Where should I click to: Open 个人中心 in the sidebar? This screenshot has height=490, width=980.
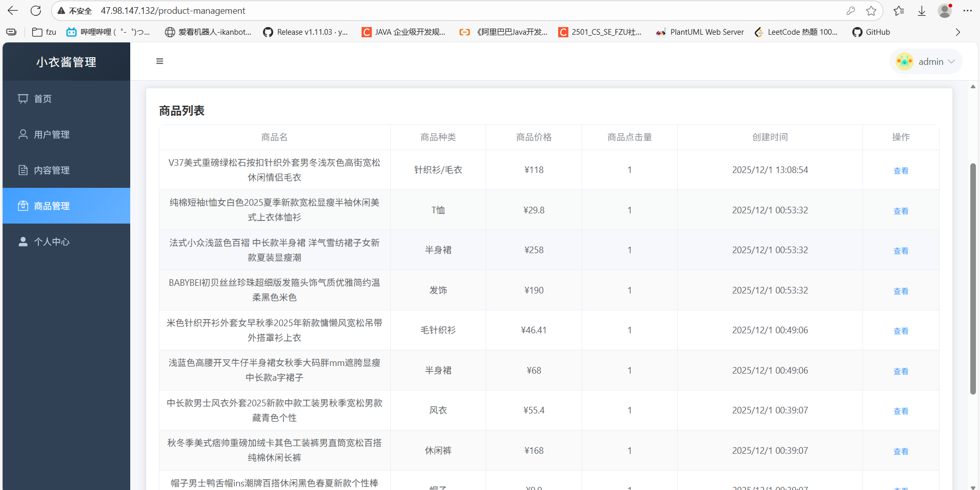click(66, 241)
